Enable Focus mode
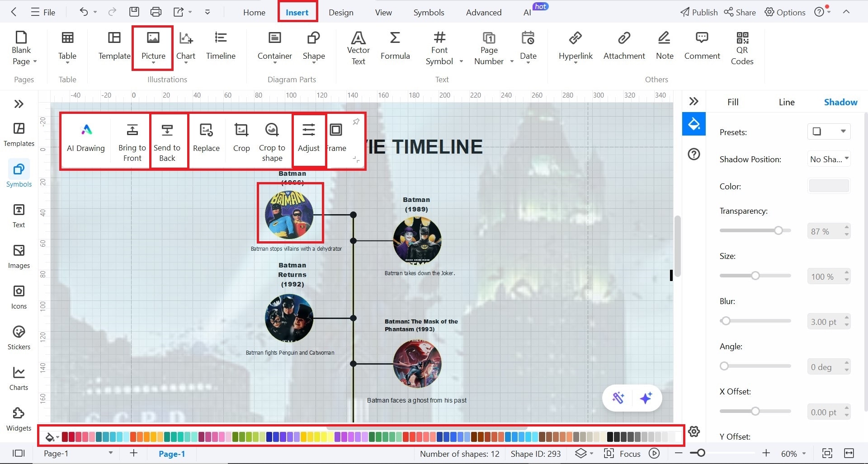 pyautogui.click(x=622, y=454)
